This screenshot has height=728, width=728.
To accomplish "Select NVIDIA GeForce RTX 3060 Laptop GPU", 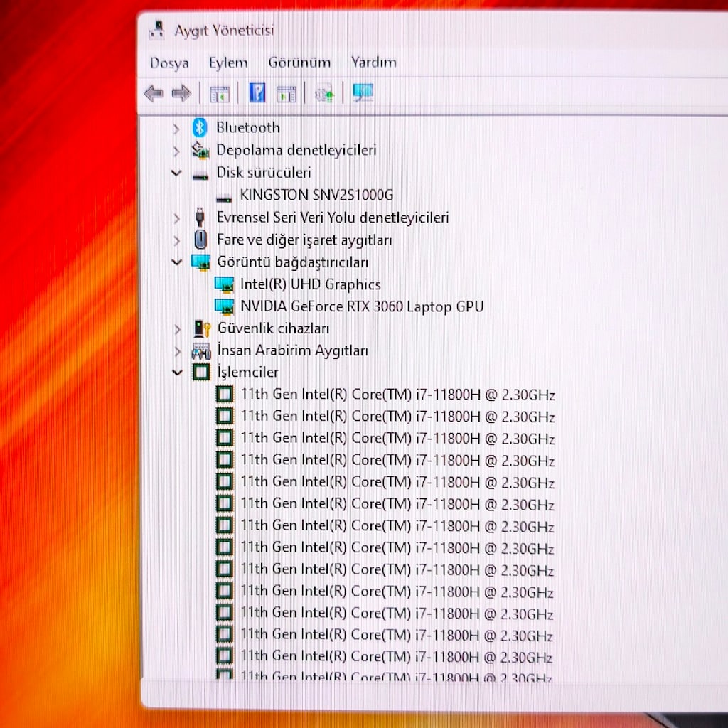I will (362, 306).
